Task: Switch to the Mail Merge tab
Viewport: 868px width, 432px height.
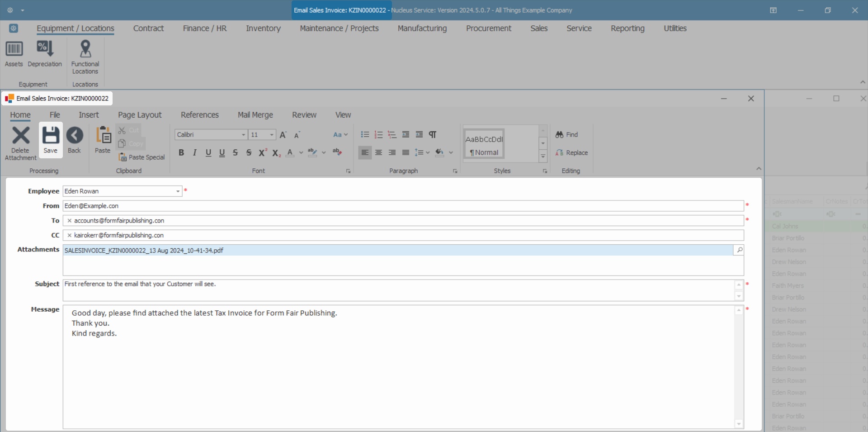Action: click(x=255, y=115)
